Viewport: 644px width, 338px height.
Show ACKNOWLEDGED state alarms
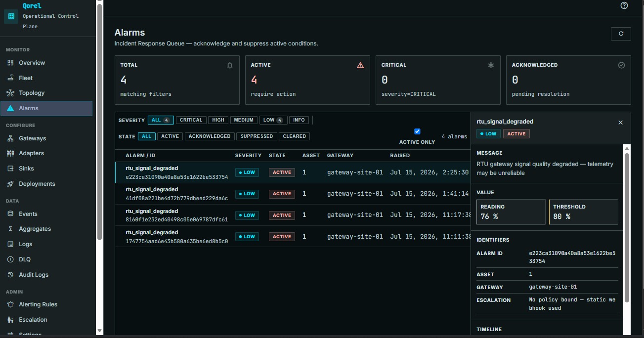pos(210,136)
